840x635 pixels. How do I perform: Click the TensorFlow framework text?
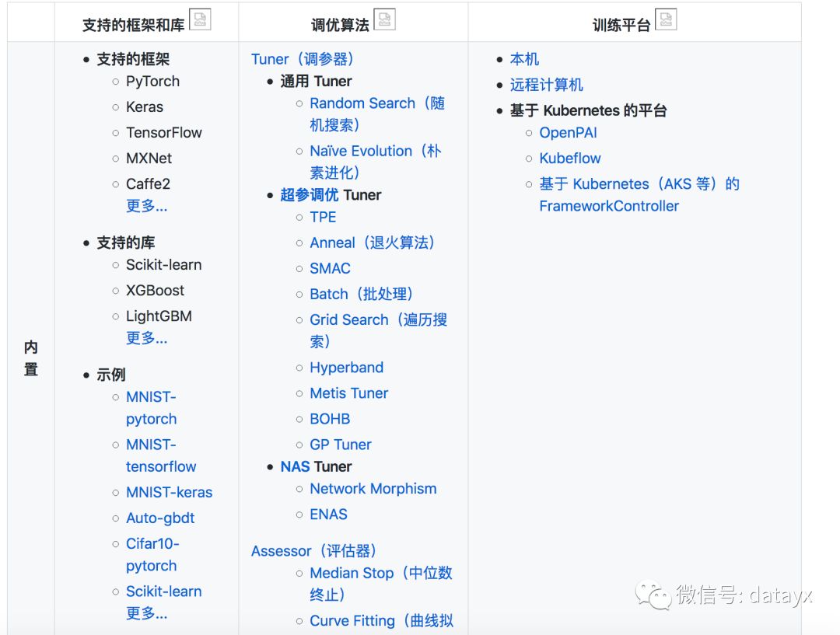point(164,132)
